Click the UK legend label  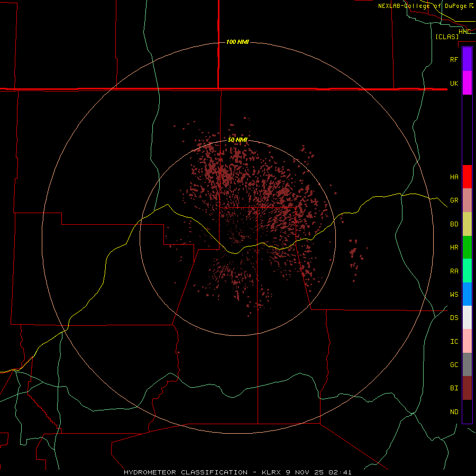click(454, 83)
